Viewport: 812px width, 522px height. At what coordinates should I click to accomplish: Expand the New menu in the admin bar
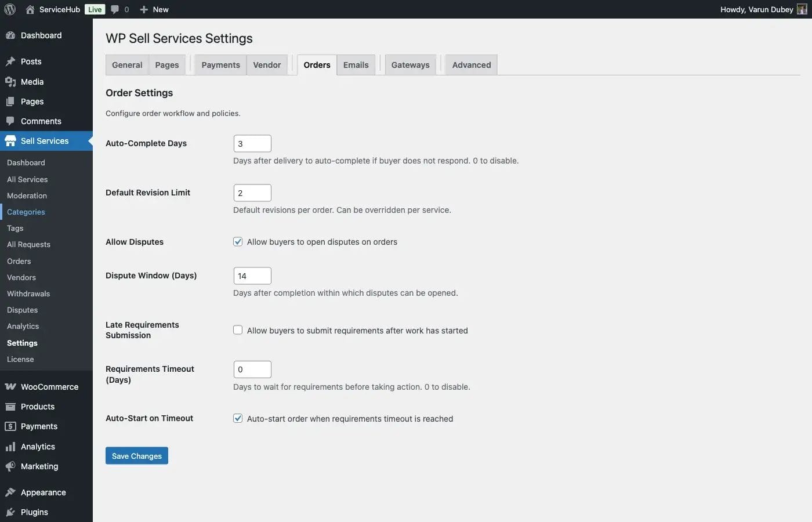click(x=154, y=9)
